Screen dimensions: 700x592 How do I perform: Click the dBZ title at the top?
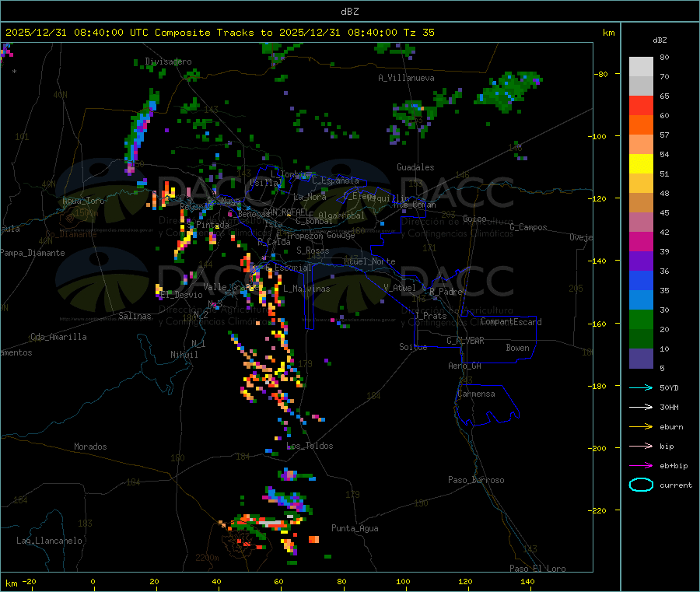point(349,12)
